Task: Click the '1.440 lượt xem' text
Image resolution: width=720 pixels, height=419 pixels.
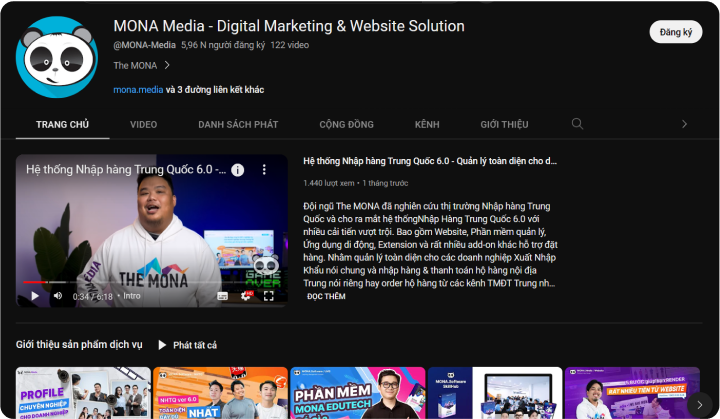Action: (x=329, y=183)
